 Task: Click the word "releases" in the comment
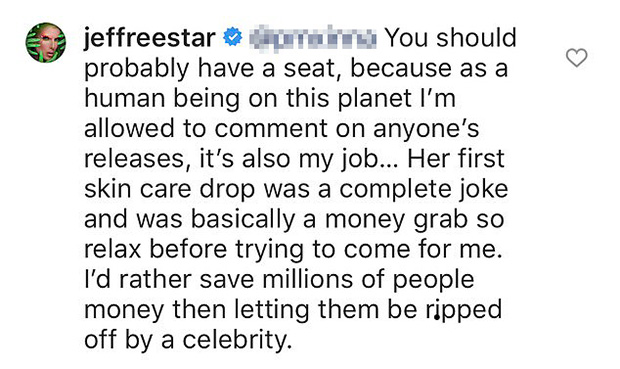134,159
